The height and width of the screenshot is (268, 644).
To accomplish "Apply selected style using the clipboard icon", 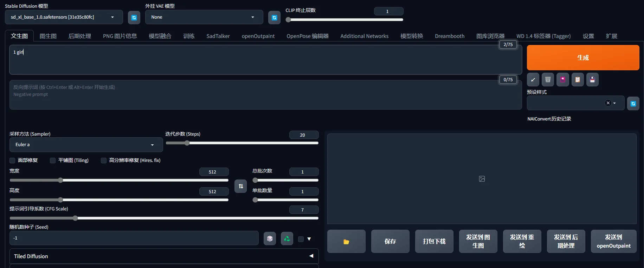I will pos(578,80).
